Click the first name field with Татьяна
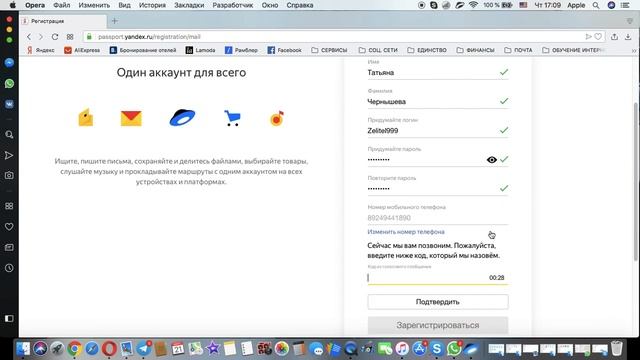This screenshot has height=360, width=640. click(438, 73)
